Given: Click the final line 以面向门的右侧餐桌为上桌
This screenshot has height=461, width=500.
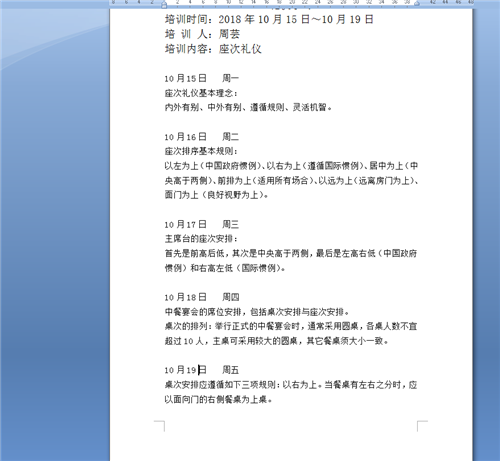Looking at the screenshot, I should coord(218,399).
